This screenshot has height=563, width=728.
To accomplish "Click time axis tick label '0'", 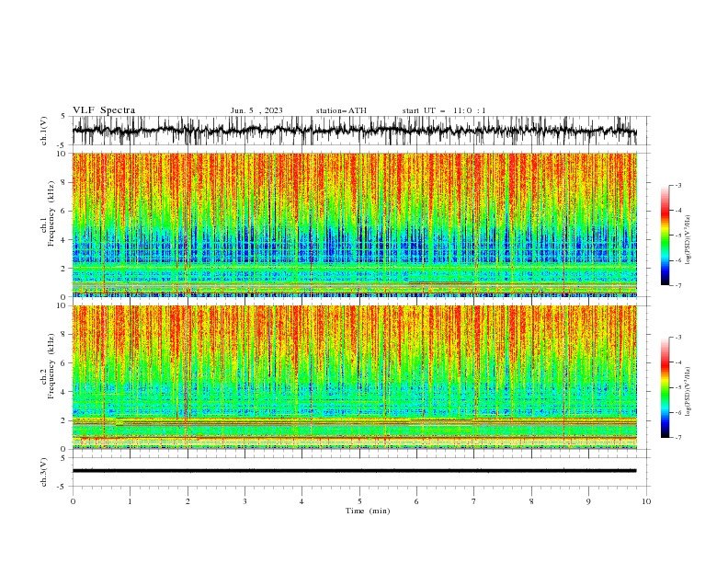I will [73, 501].
